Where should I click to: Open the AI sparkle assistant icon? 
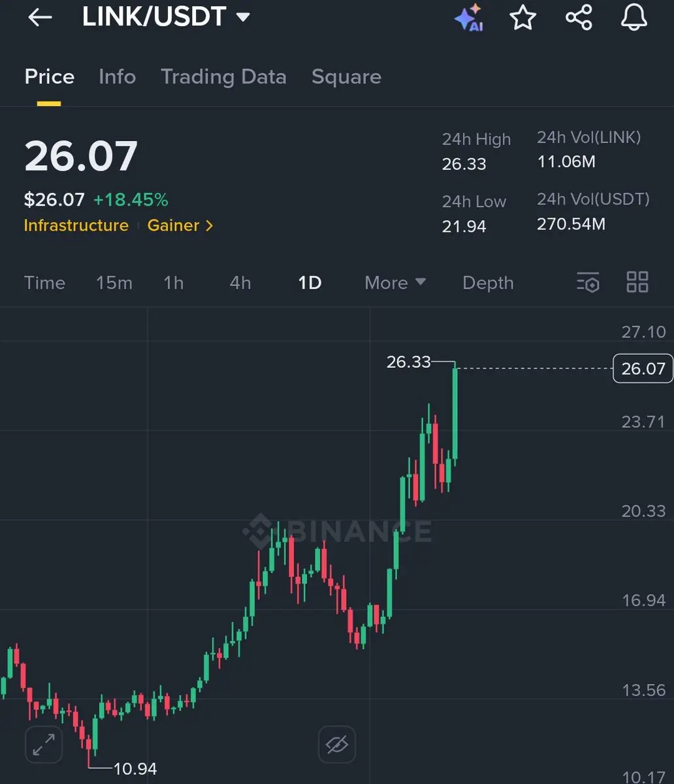pos(469,18)
